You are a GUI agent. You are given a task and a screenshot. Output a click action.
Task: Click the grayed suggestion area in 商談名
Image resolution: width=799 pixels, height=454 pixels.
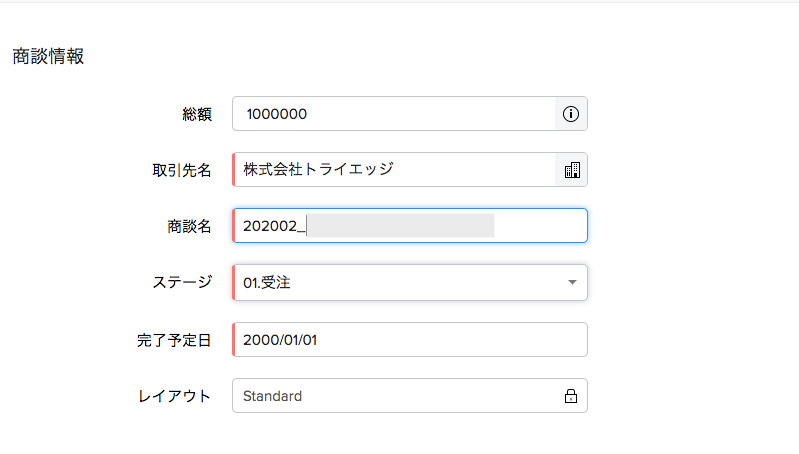point(401,226)
